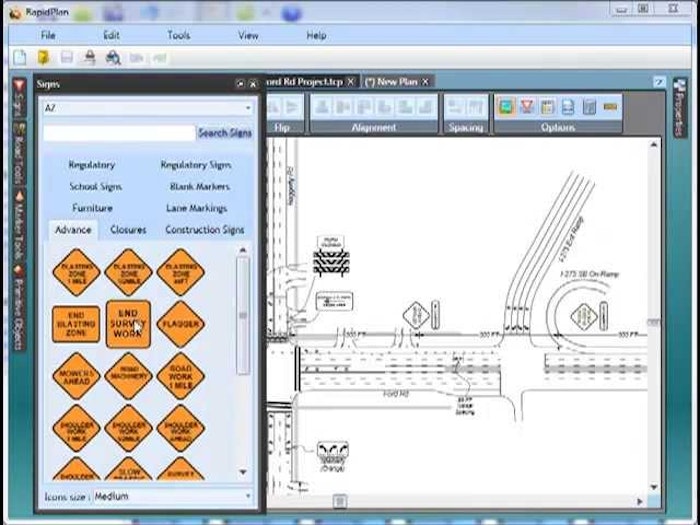Open the Lane Markings category
This screenshot has width=700, height=525.
pos(196,208)
